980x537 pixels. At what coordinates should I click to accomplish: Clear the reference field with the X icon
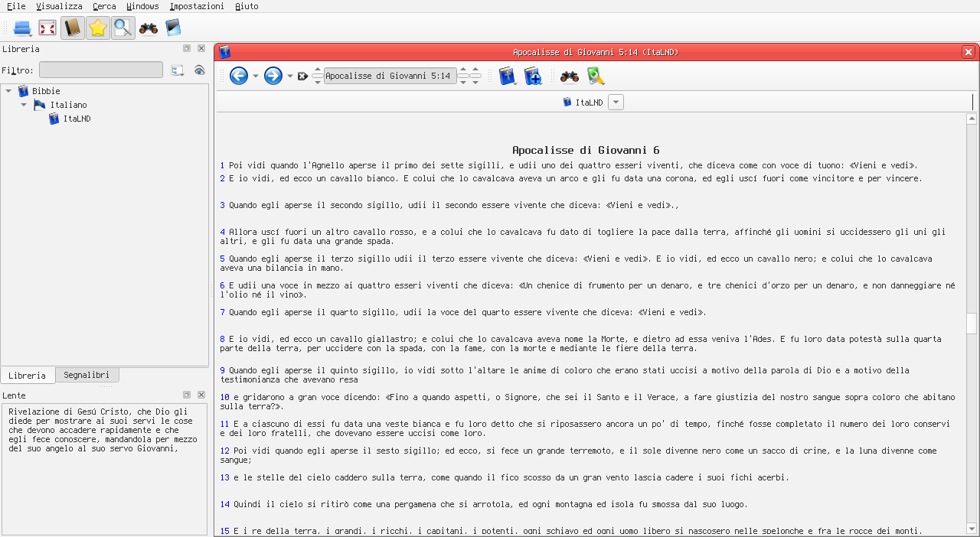click(x=302, y=76)
